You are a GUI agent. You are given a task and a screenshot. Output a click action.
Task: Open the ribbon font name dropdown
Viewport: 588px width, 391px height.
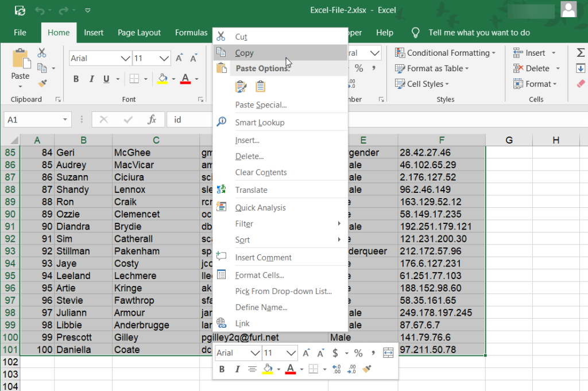coord(125,59)
